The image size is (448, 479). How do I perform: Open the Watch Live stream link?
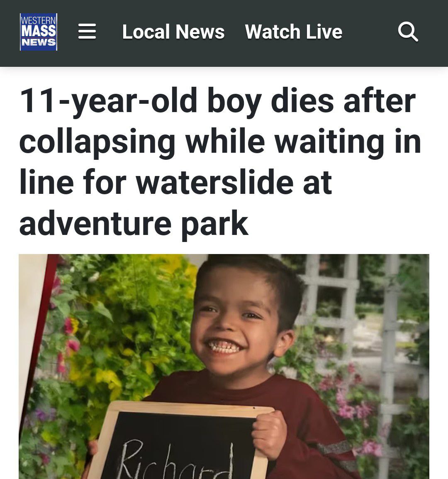tap(293, 32)
